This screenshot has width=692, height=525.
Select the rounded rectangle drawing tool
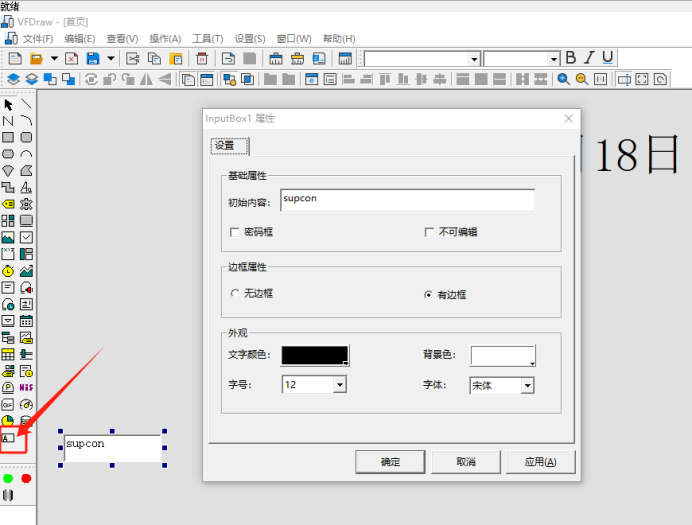point(26,137)
